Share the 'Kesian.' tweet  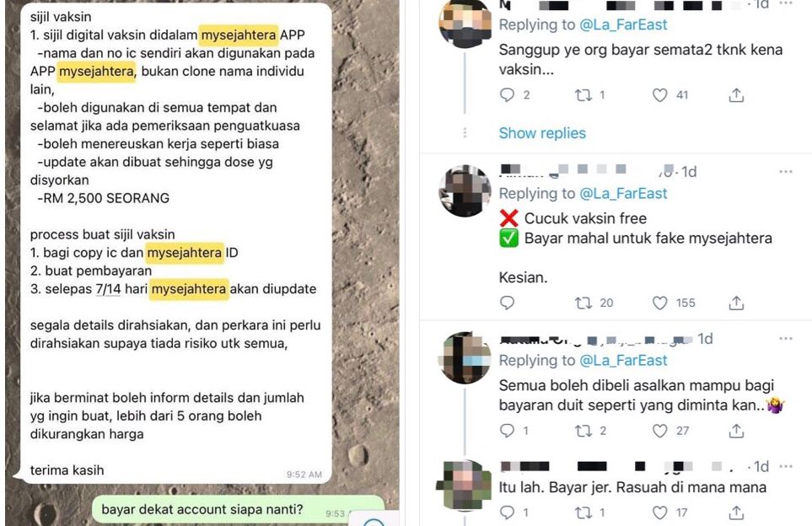click(x=736, y=303)
